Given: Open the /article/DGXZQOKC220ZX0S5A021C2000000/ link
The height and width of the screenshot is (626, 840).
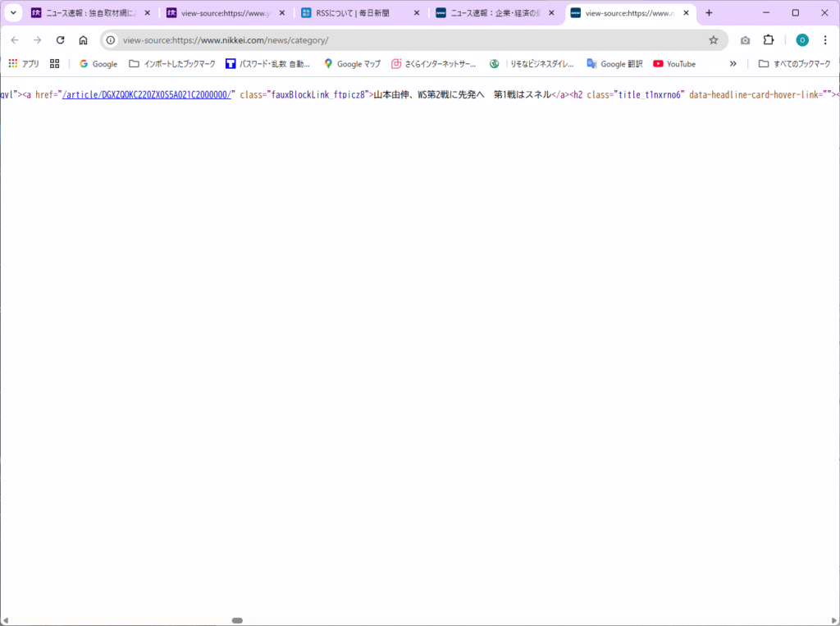Looking at the screenshot, I should click(x=147, y=95).
